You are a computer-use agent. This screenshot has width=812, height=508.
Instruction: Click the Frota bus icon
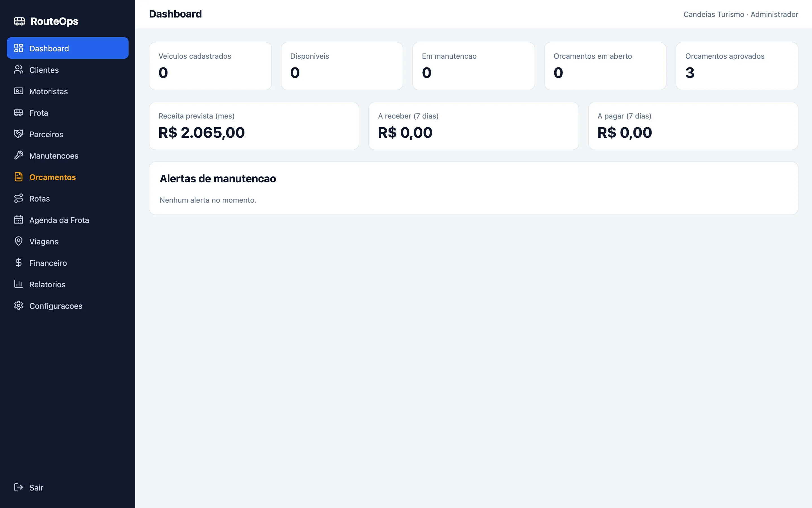(x=18, y=113)
